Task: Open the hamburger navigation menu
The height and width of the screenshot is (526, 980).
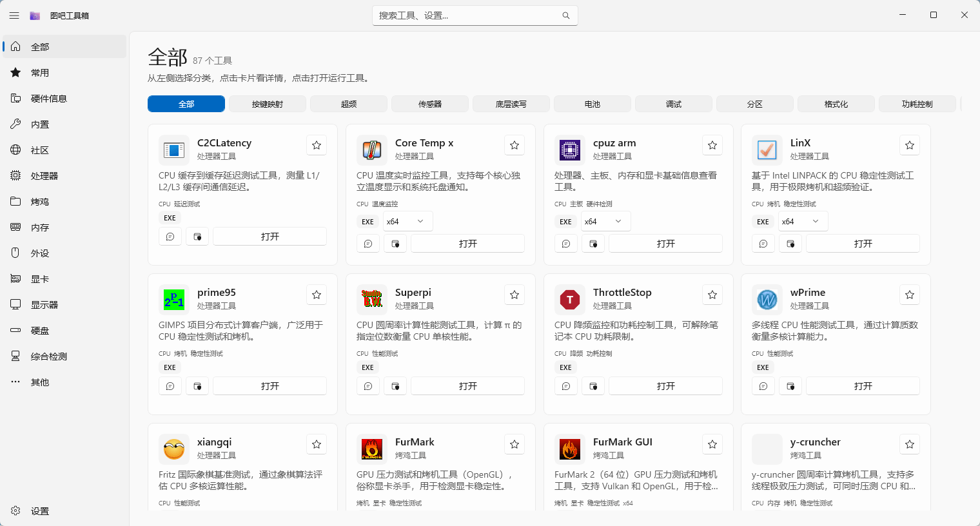Action: (x=14, y=15)
